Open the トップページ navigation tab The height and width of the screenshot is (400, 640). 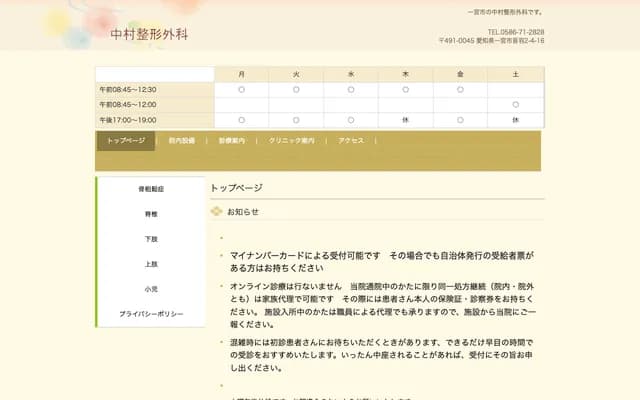click(126, 141)
